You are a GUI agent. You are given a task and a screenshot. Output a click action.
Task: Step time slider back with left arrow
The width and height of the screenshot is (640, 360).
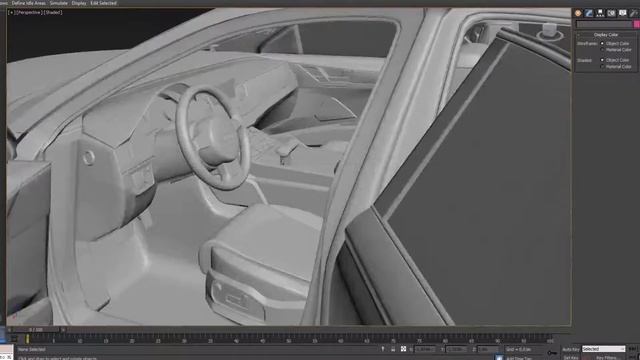[10, 330]
